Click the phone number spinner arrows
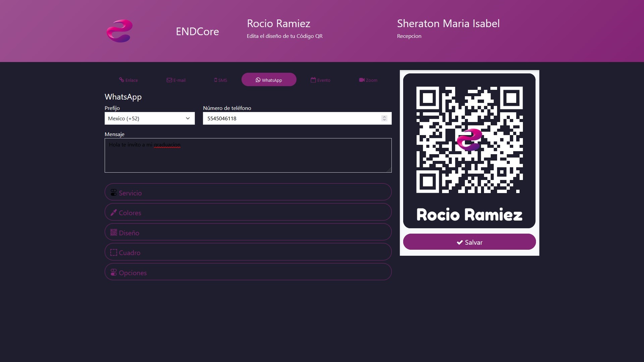This screenshot has height=362, width=644. (x=384, y=118)
